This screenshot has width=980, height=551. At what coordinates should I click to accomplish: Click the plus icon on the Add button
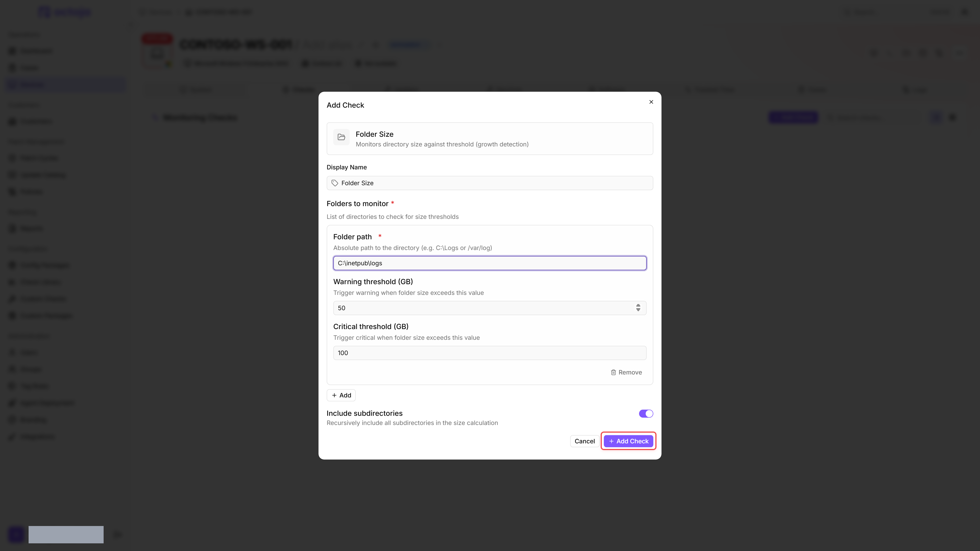click(x=334, y=395)
